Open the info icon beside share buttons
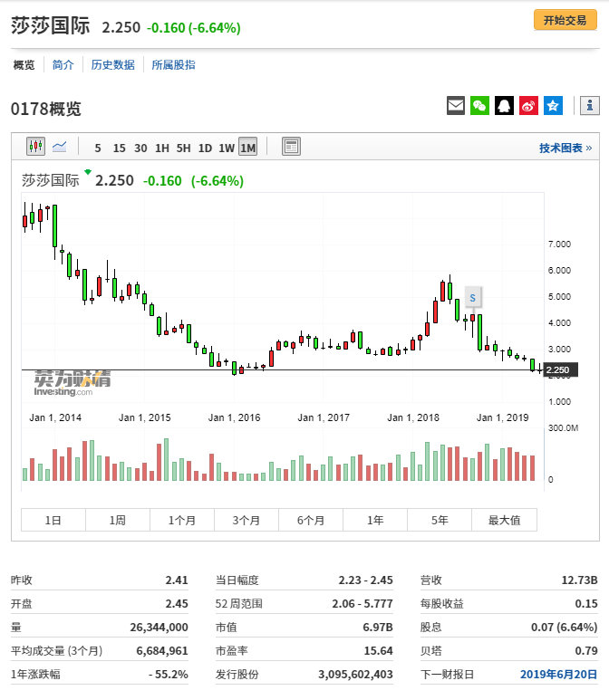 point(590,106)
